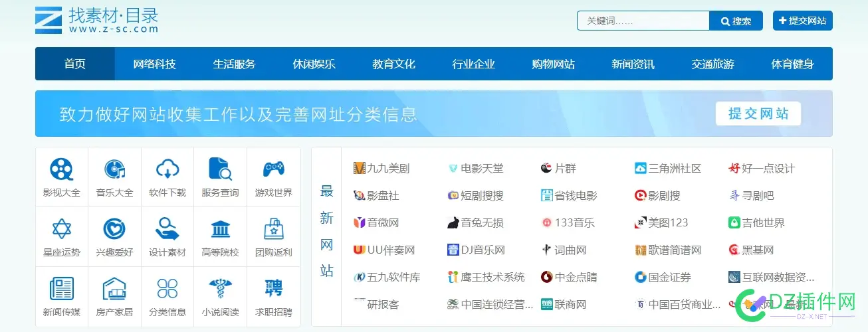Open the 生活服务 navigation tab
Viewport: 868px width, 332px height.
pos(235,64)
